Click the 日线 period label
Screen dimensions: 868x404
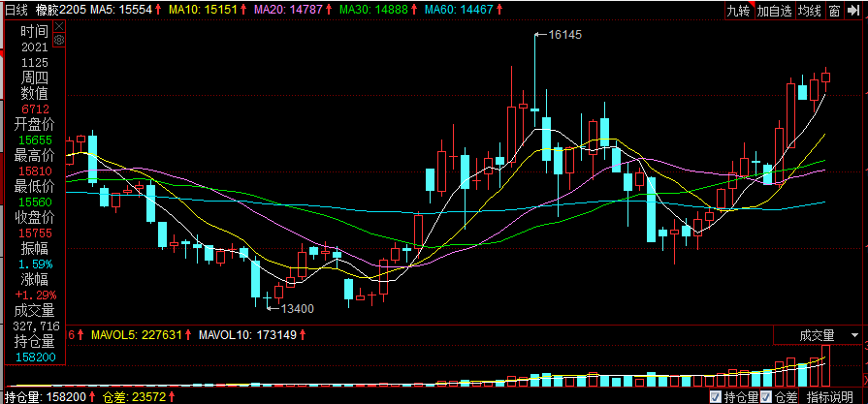[x=15, y=10]
